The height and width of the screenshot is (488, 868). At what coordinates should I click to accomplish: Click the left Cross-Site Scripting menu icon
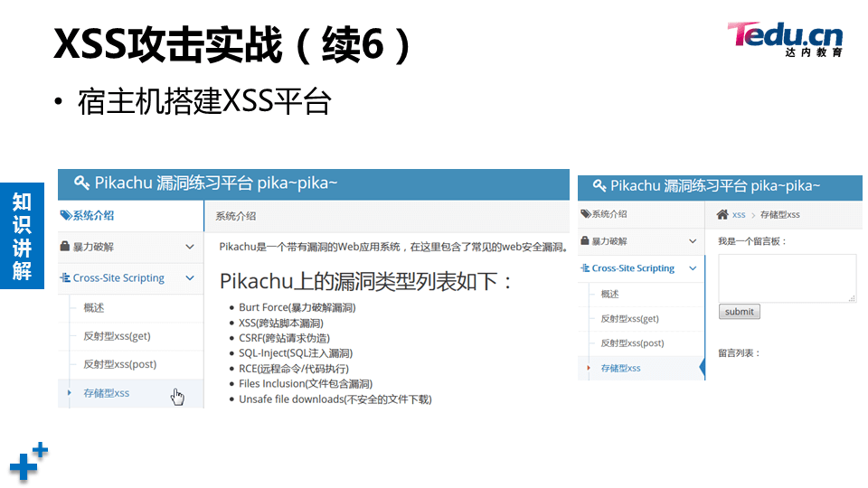[x=65, y=277]
